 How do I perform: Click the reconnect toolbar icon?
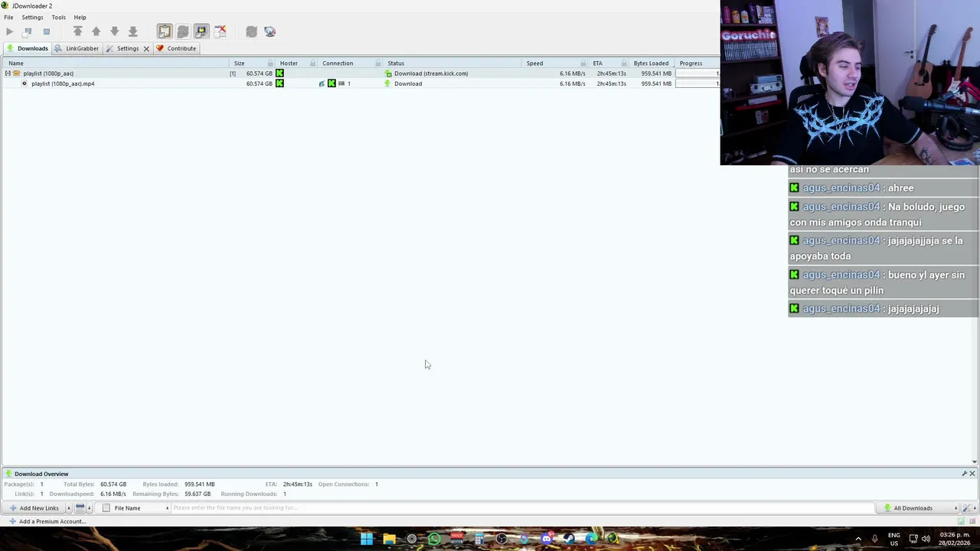[x=251, y=31]
